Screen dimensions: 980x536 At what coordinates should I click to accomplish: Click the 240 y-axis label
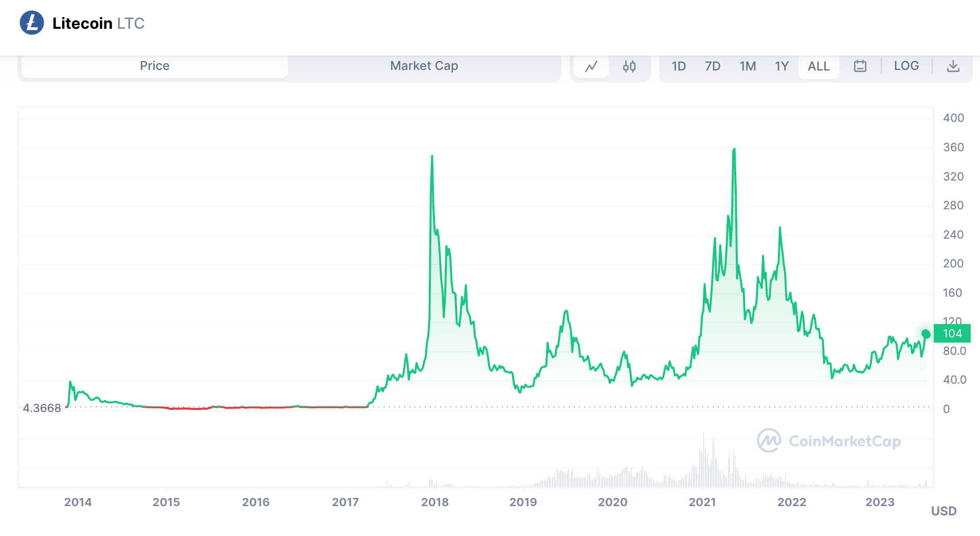coord(954,235)
